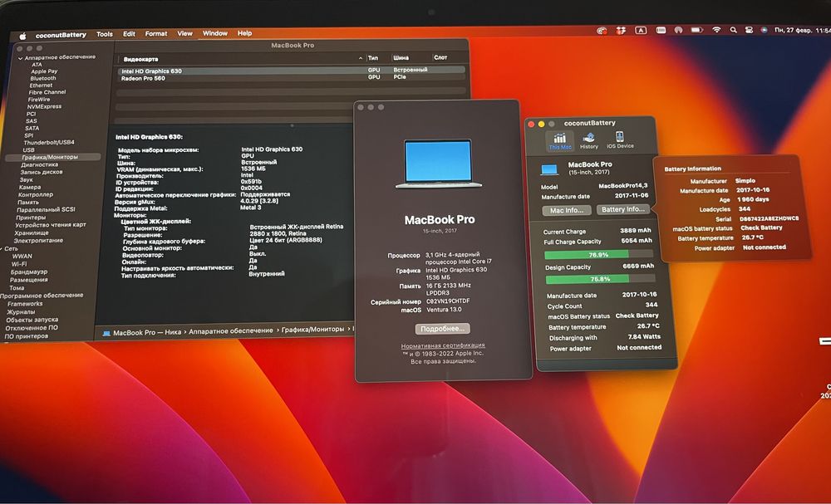Open the Window menu
This screenshot has height=504, width=831.
pos(214,33)
